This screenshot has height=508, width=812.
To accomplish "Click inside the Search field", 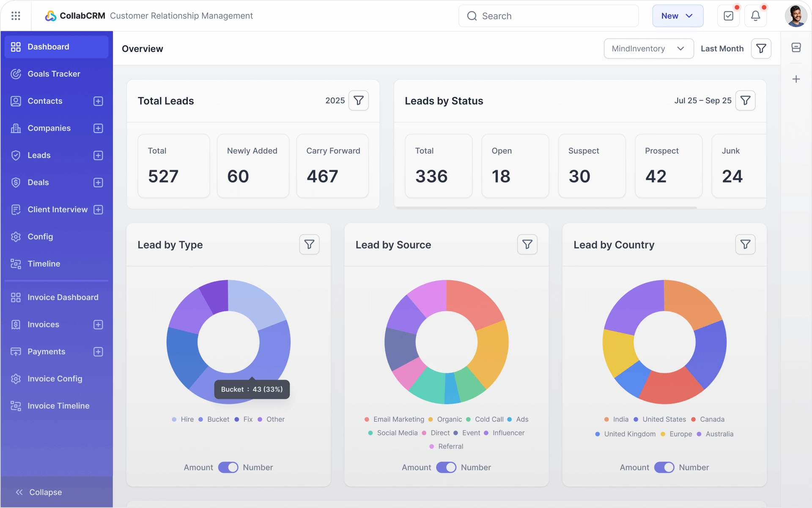I will [x=549, y=16].
